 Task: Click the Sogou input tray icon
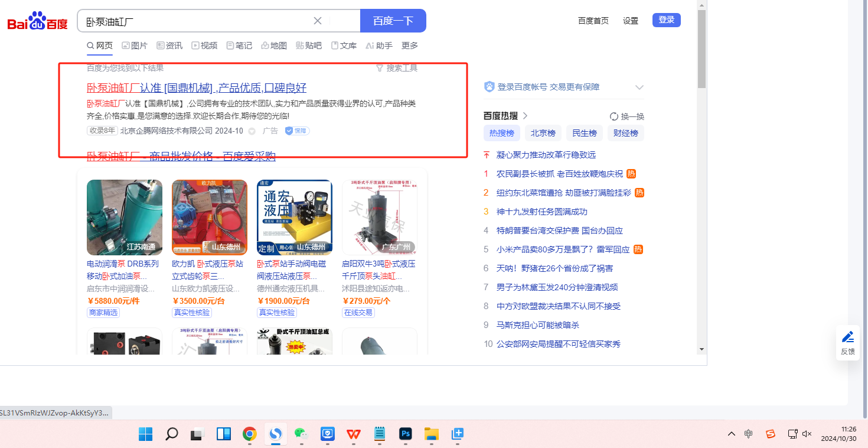pos(771,434)
